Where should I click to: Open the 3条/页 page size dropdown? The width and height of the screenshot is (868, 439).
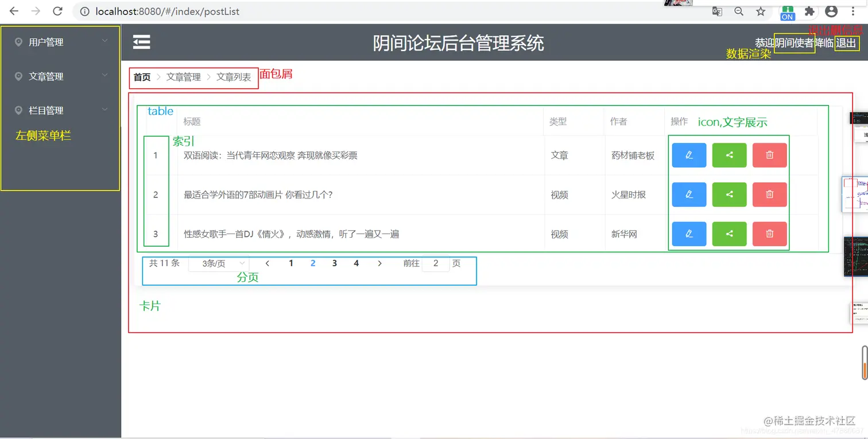pos(219,263)
